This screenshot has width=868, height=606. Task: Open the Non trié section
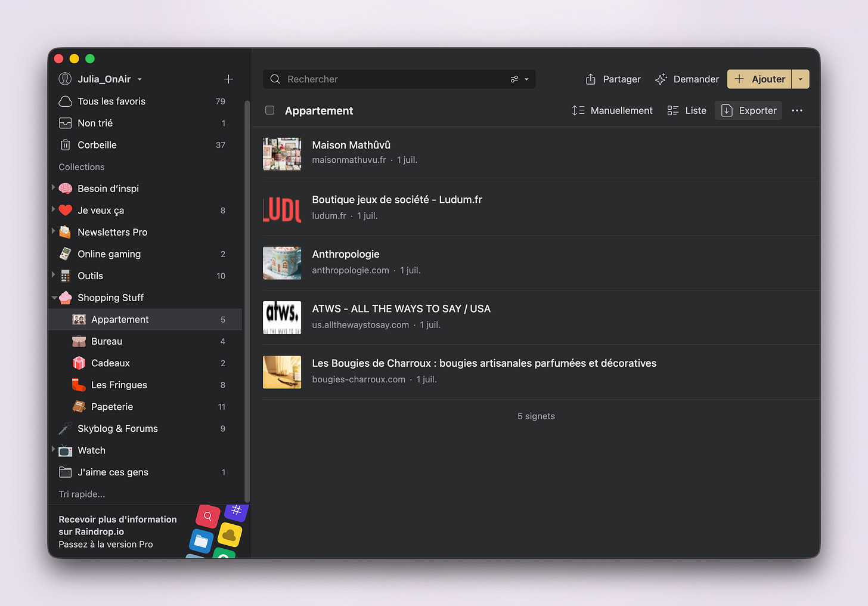145,123
